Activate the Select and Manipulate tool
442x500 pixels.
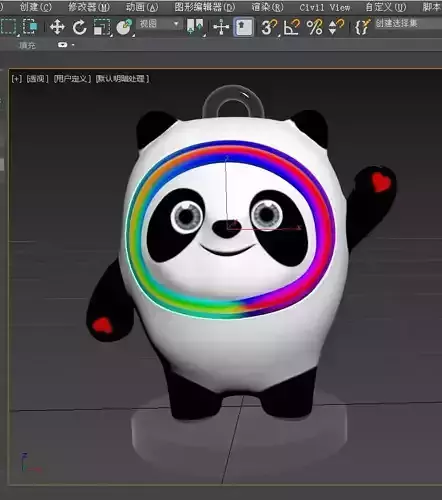click(221, 27)
